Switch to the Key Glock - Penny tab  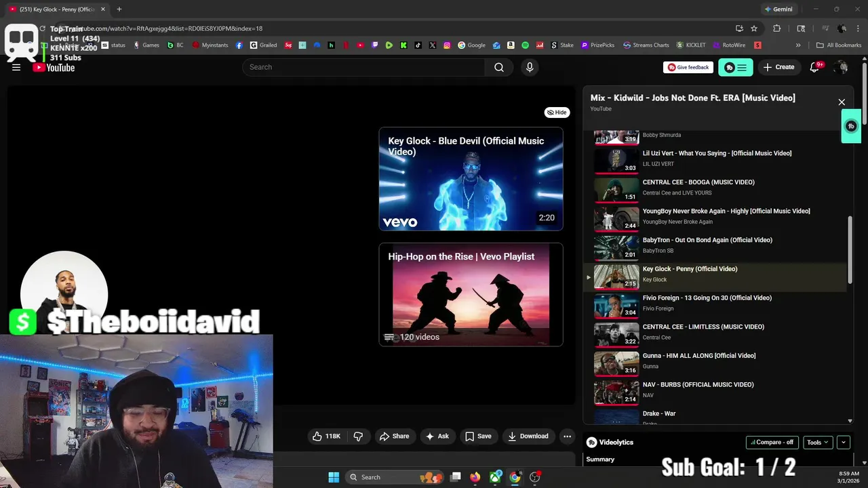click(58, 9)
